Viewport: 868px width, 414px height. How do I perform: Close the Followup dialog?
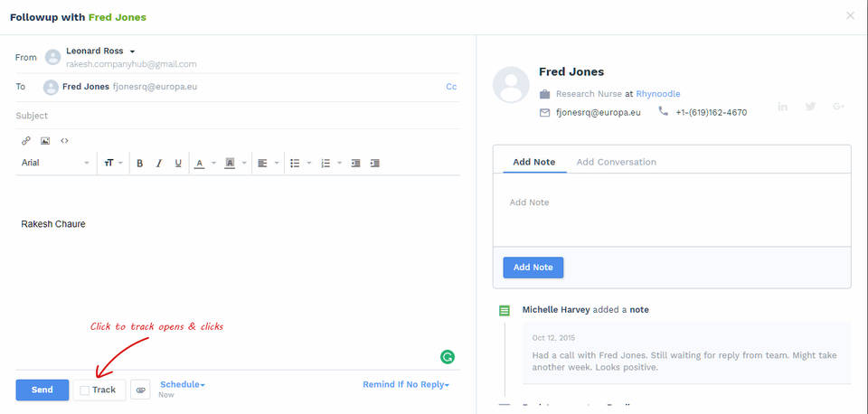(850, 15)
